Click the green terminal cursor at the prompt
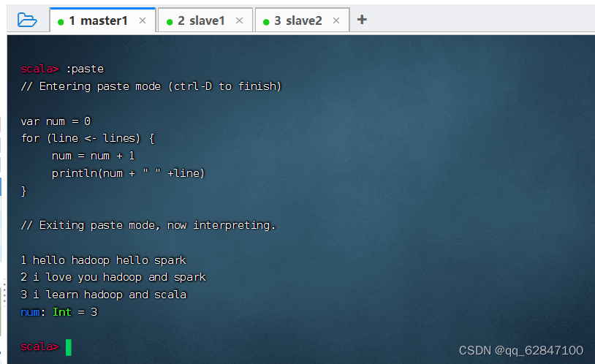 click(x=68, y=347)
